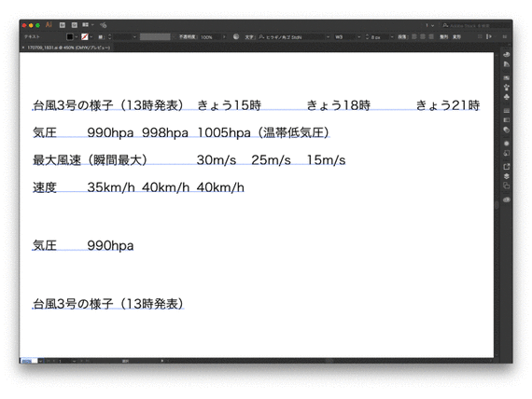Align paragraph left in control bar
The width and height of the screenshot is (532, 399).
(413, 36)
